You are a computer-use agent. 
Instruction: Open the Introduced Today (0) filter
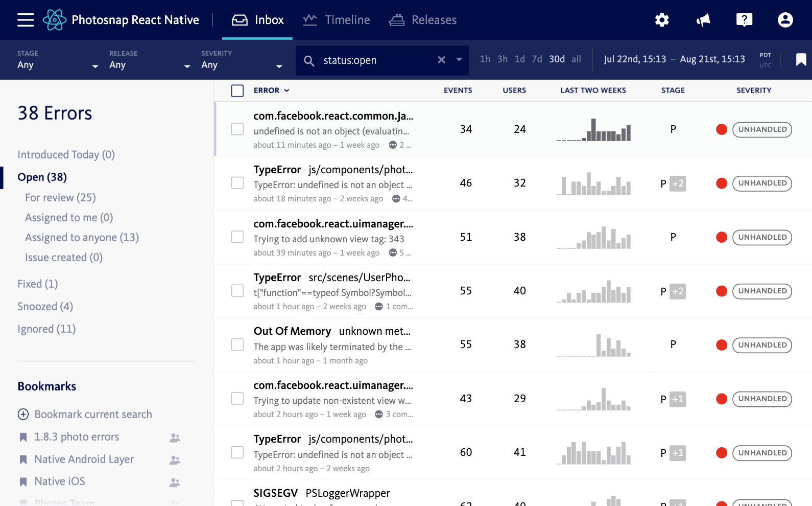click(66, 154)
